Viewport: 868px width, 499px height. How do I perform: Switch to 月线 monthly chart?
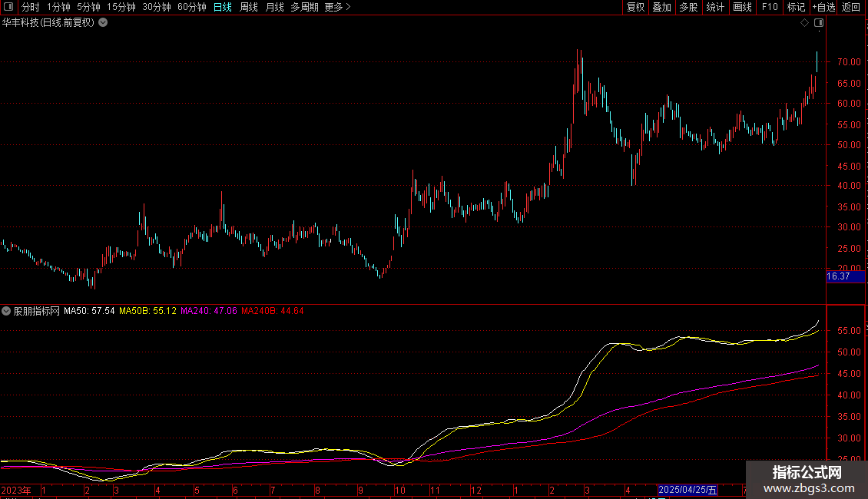pos(274,7)
